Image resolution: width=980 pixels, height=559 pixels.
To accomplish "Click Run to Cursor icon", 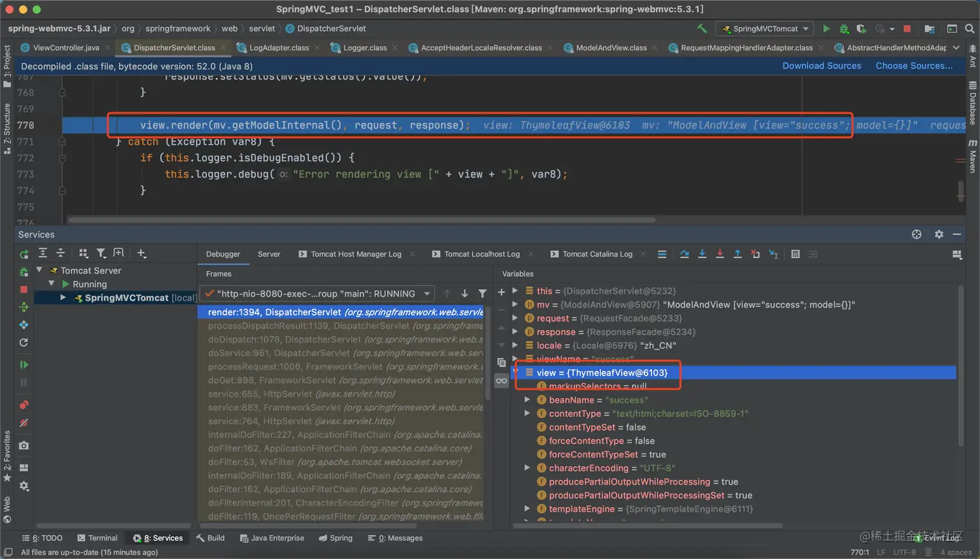I will pyautogui.click(x=773, y=254).
